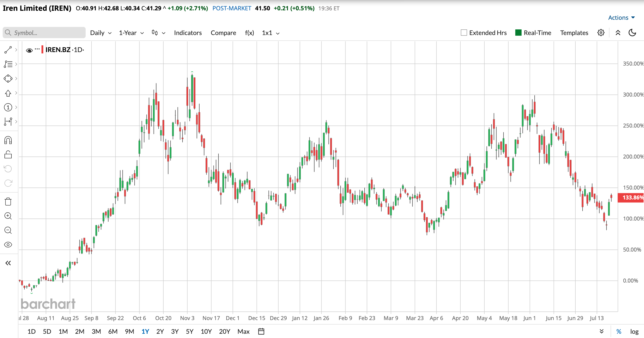
Task: Open the Daily interval dropdown
Action: tap(101, 33)
